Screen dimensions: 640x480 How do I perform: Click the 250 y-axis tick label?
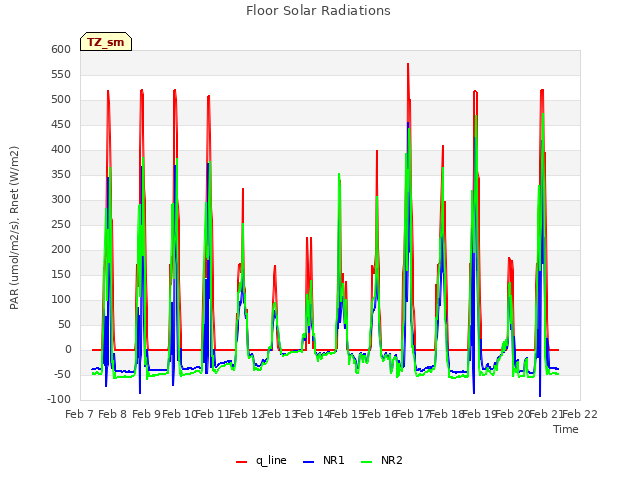click(61, 224)
